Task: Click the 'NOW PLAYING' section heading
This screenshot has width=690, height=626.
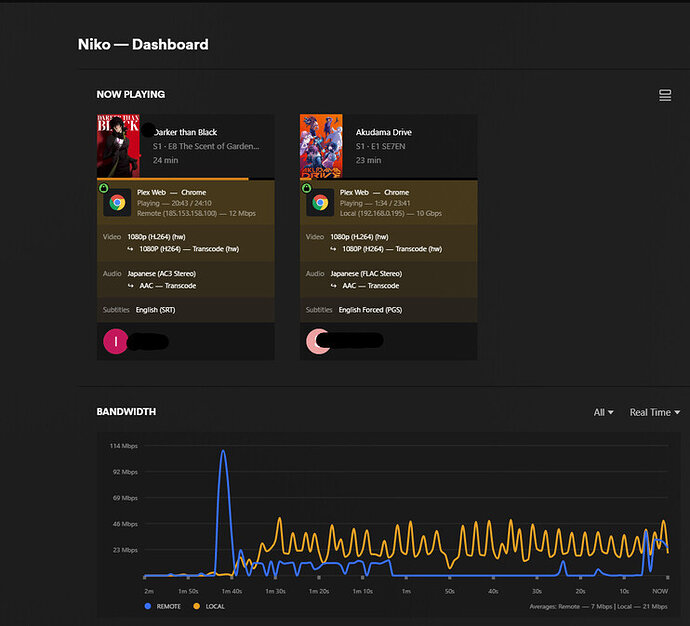Action: pos(131,94)
